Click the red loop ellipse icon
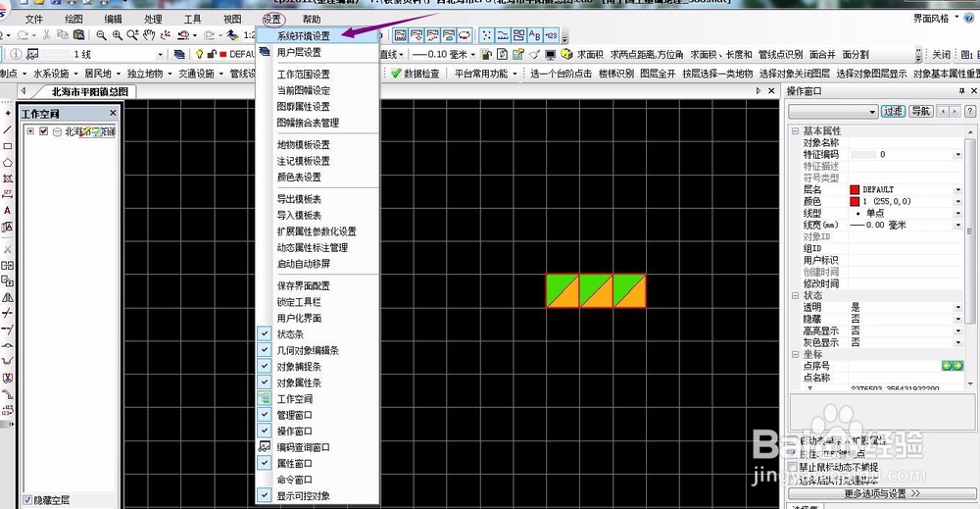980x509 pixels. pyautogui.click(x=465, y=35)
